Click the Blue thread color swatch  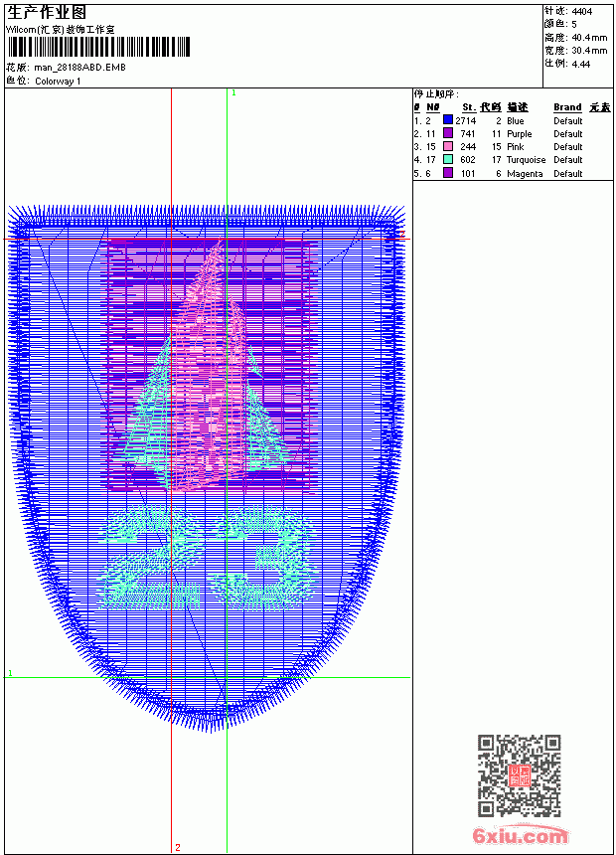pos(448,120)
